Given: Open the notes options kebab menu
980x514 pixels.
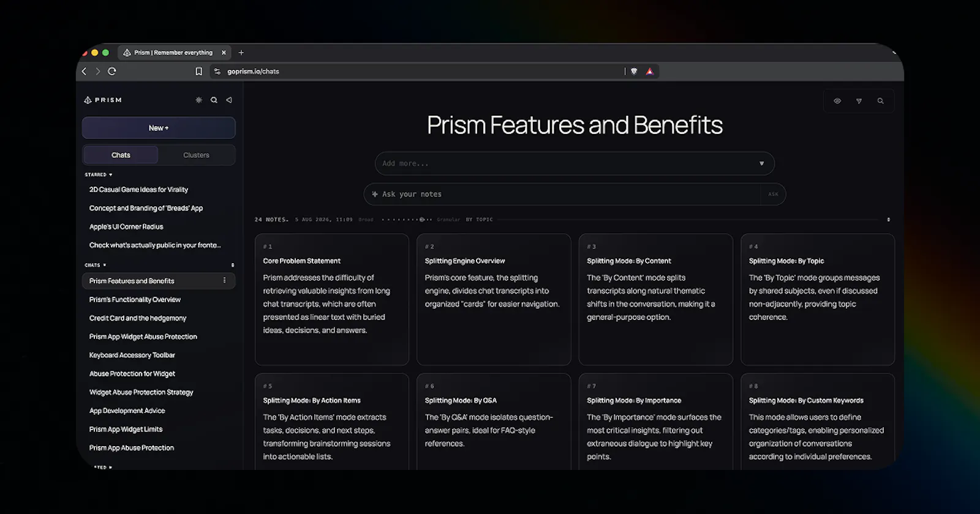Looking at the screenshot, I should 888,219.
